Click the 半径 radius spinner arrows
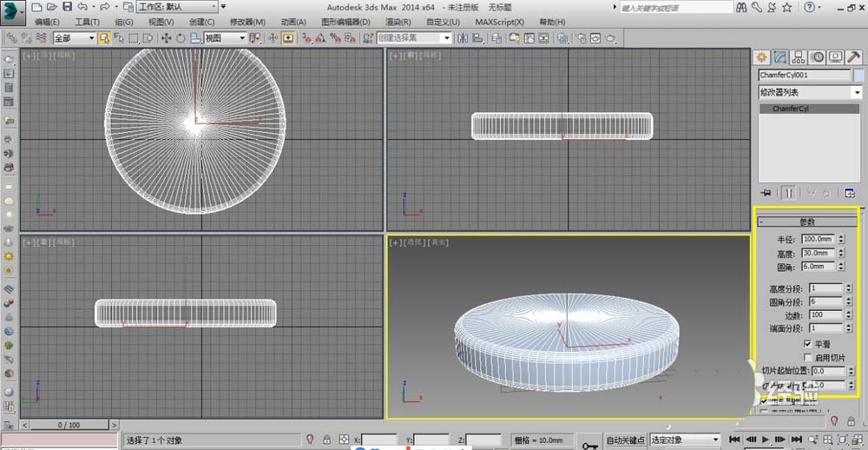The width and height of the screenshot is (868, 450). [841, 239]
